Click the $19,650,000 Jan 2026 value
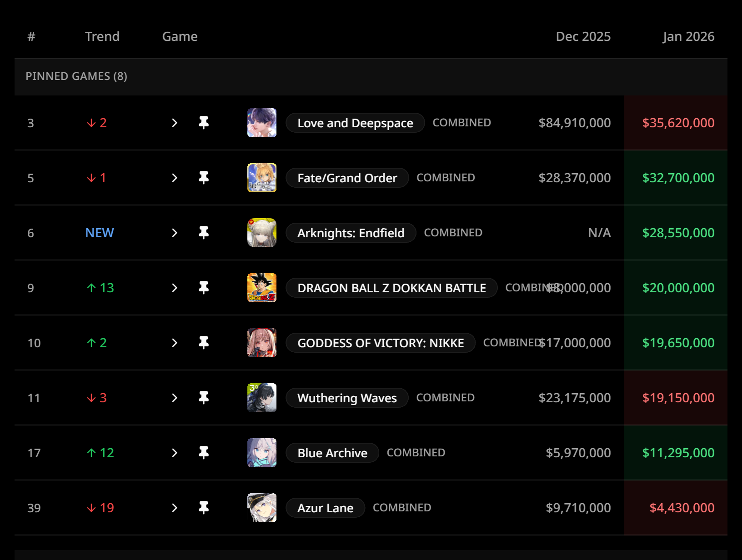Viewport: 742px width, 560px height. (678, 343)
